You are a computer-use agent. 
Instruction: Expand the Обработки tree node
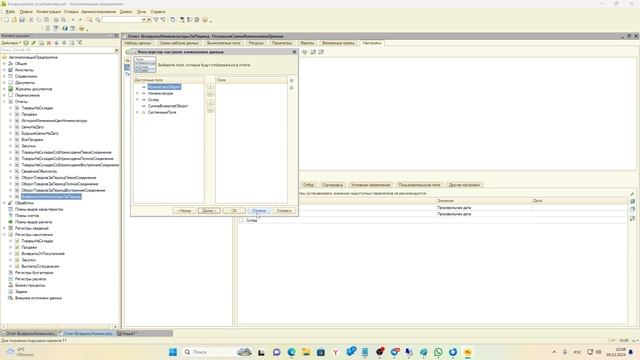point(4,203)
